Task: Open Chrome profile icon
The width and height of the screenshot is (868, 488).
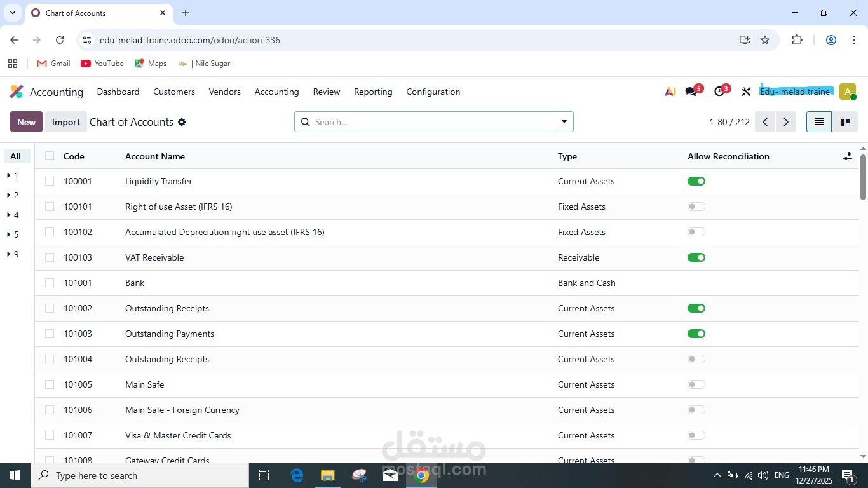Action: pos(831,40)
